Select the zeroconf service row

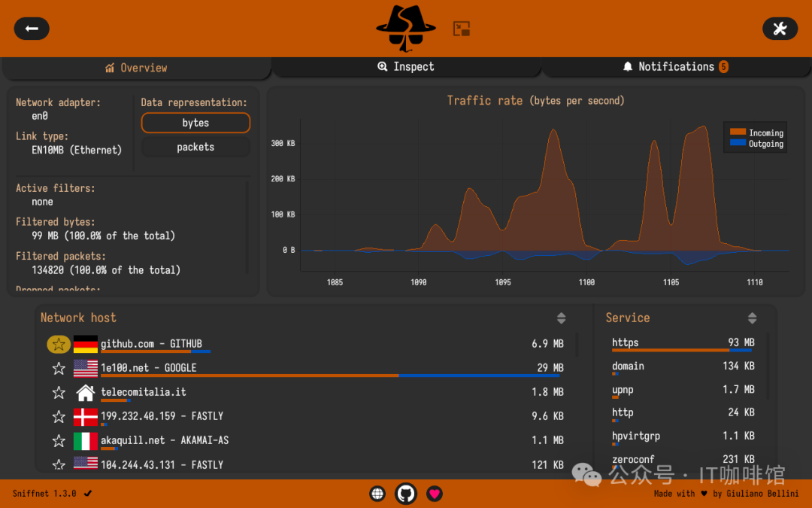click(x=683, y=461)
